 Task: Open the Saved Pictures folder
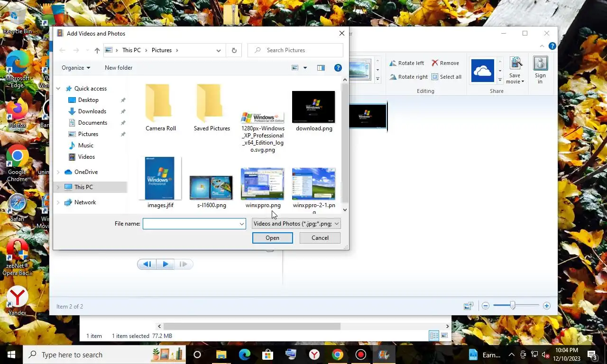pos(212,108)
